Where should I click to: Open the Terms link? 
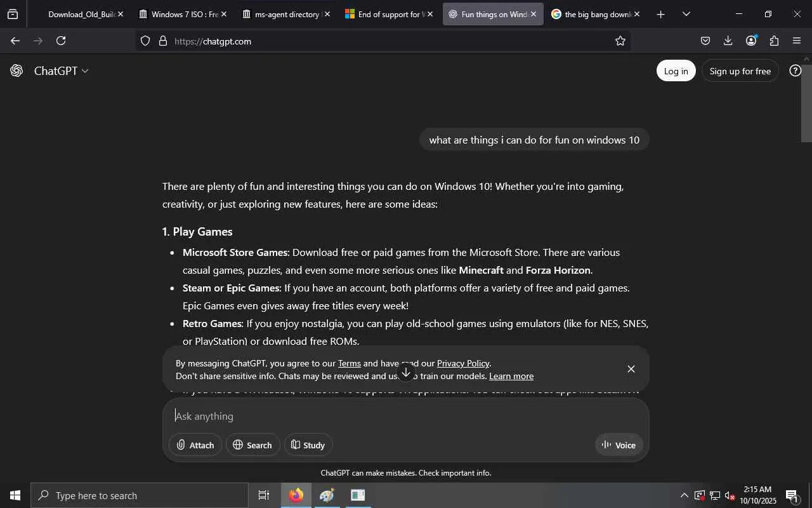point(349,363)
